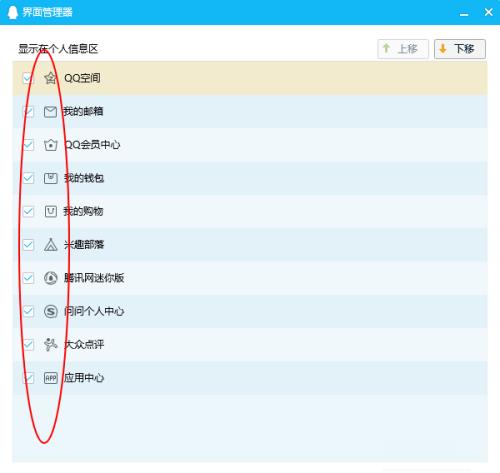
Task: Click the QQ会员中心 crown icon
Action: click(x=50, y=145)
